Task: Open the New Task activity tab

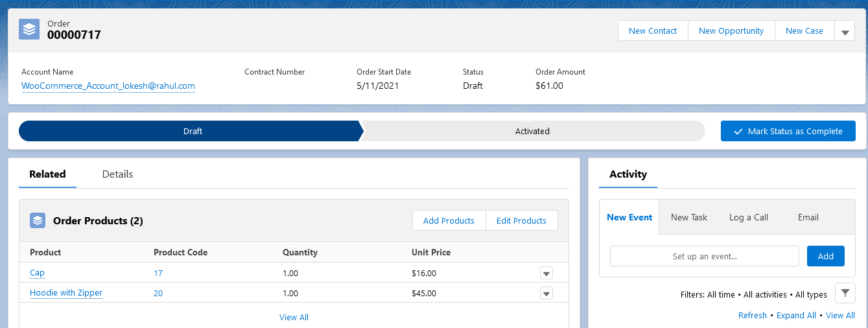Action: pos(689,217)
